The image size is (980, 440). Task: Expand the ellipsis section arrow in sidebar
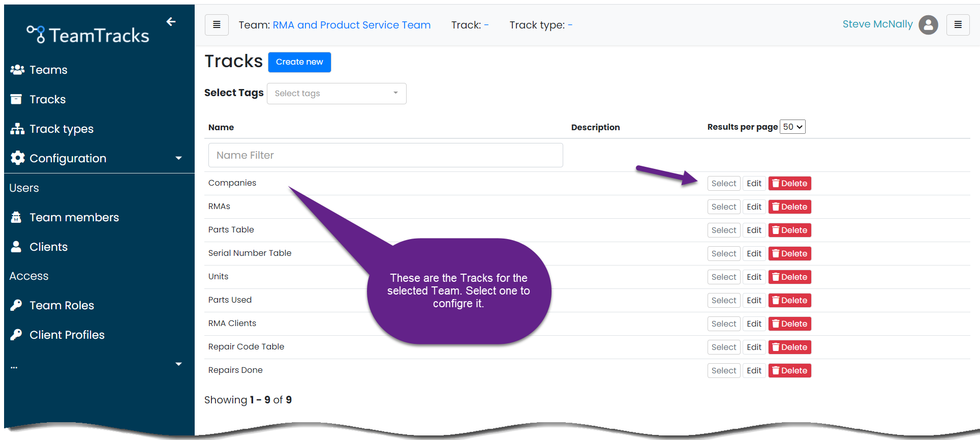(x=178, y=364)
